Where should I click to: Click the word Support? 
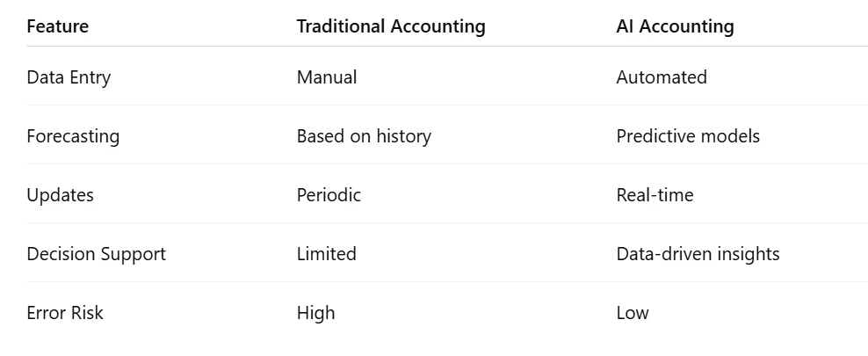(x=132, y=254)
